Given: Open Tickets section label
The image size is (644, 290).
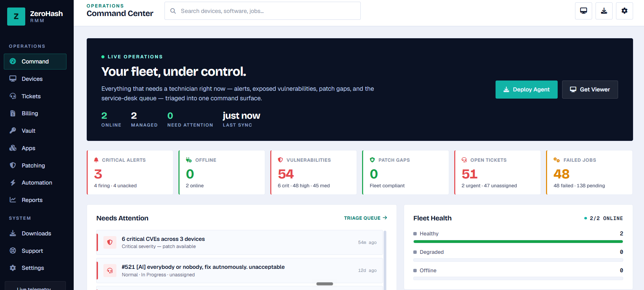Looking at the screenshot, I should (31, 96).
